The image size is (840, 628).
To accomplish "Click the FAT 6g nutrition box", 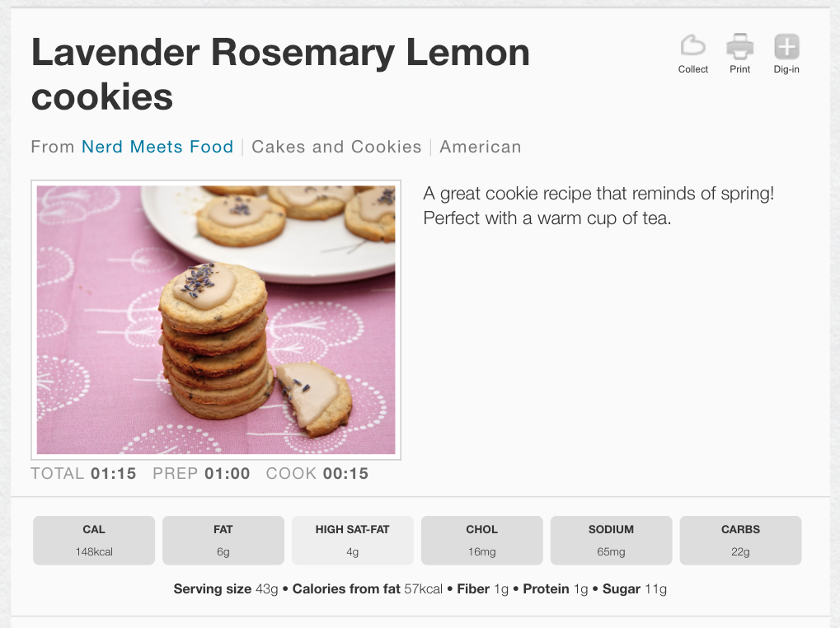I will coord(223,540).
